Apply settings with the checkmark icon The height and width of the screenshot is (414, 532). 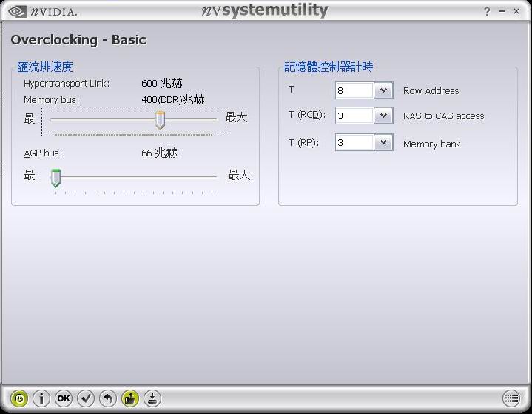(86, 398)
